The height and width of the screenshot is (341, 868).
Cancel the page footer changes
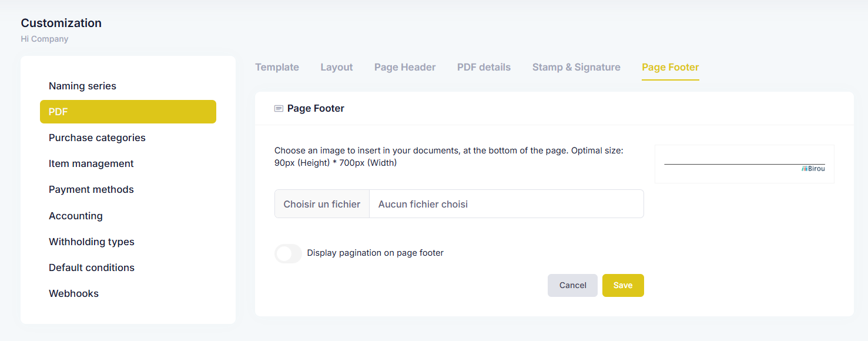pos(572,285)
